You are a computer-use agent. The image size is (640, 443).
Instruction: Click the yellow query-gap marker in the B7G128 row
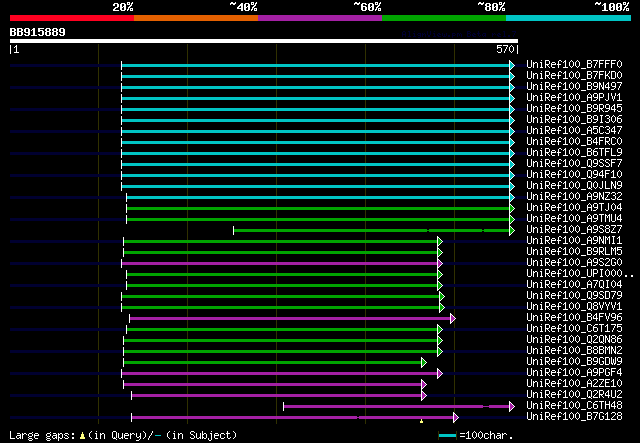[x=422, y=421]
